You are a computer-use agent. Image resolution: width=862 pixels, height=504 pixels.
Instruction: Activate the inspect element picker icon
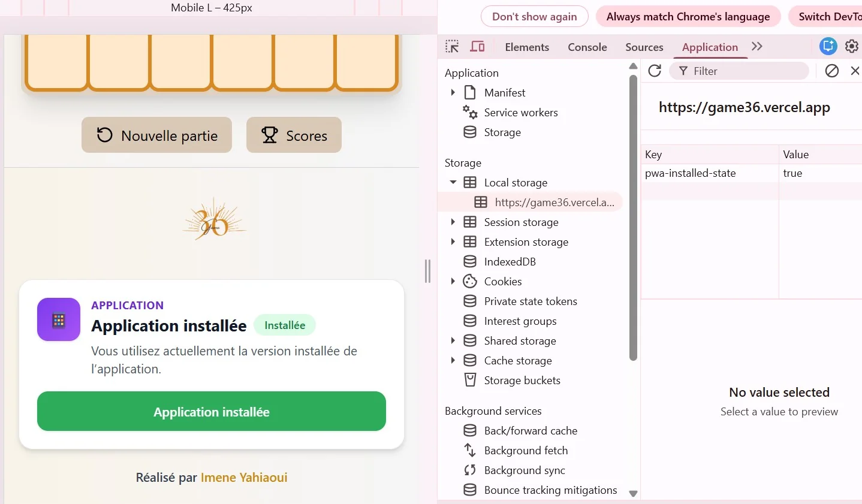point(452,47)
